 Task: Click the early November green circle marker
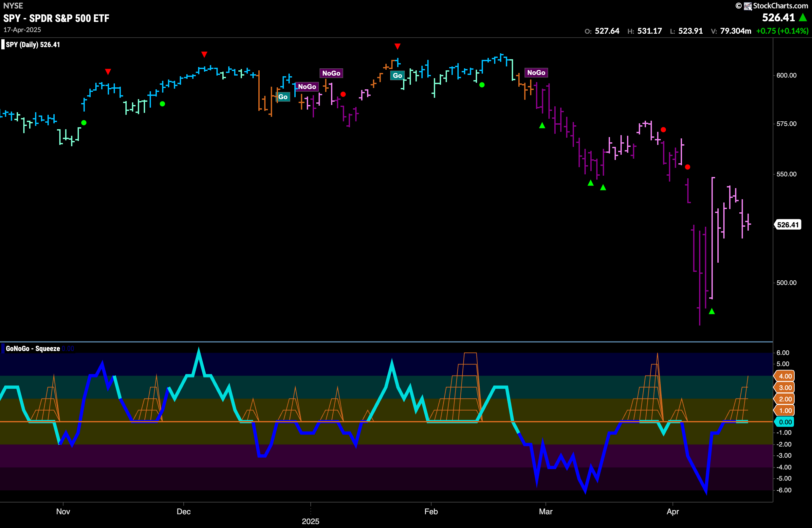[x=84, y=123]
